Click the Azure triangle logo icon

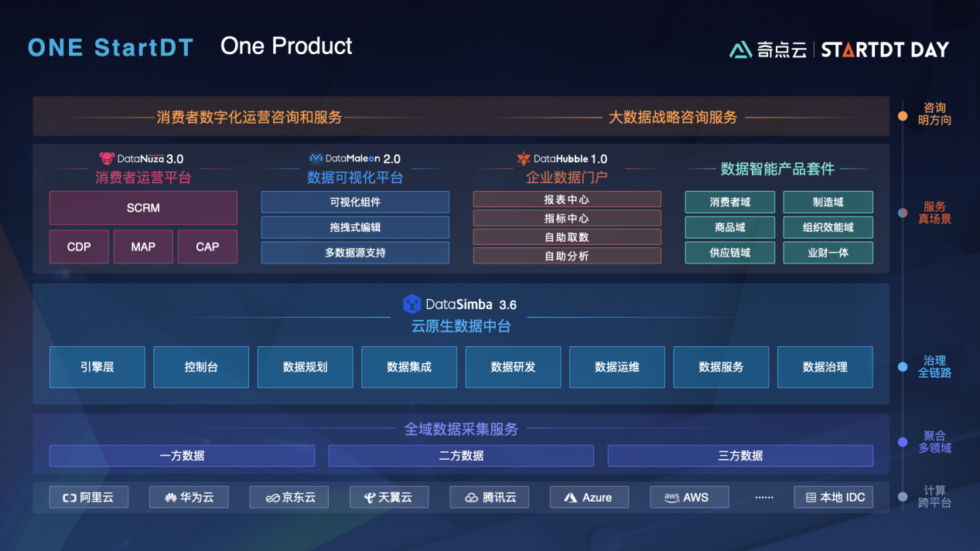click(x=571, y=498)
